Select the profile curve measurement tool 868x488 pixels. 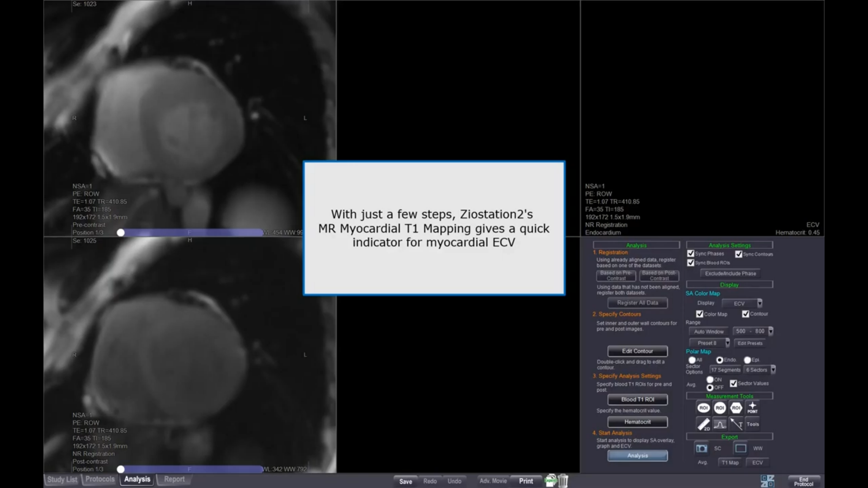point(720,424)
